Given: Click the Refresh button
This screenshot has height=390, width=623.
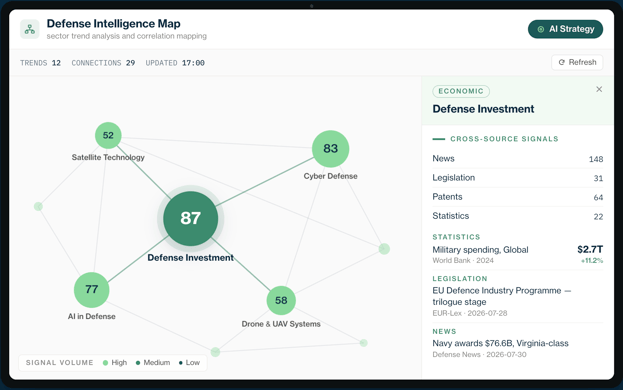Looking at the screenshot, I should point(577,62).
